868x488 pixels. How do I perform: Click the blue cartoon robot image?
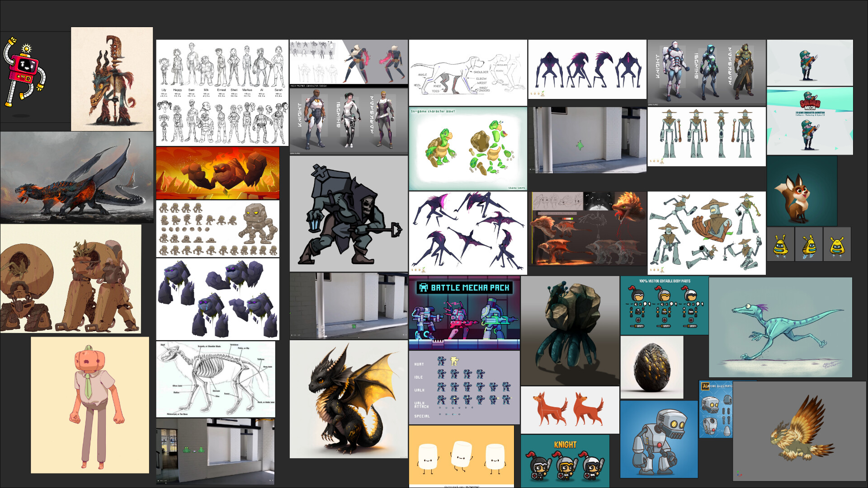(x=659, y=439)
